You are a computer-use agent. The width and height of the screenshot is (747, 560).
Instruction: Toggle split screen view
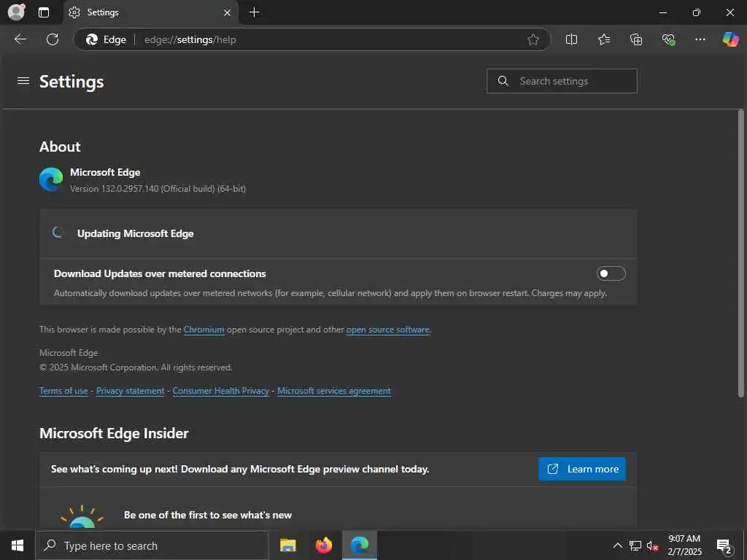pos(571,39)
